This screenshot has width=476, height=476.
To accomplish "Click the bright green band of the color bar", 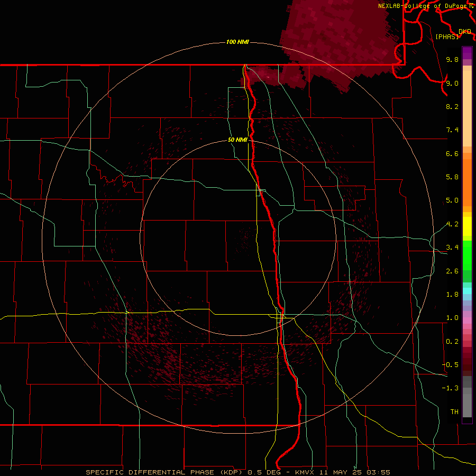I will 467,255.
